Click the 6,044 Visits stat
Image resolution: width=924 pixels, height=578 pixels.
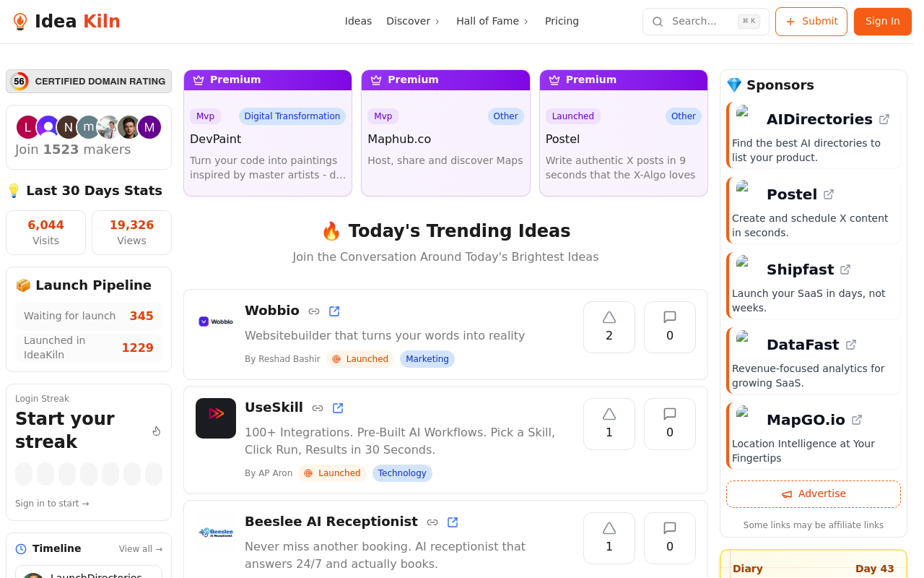pos(45,233)
